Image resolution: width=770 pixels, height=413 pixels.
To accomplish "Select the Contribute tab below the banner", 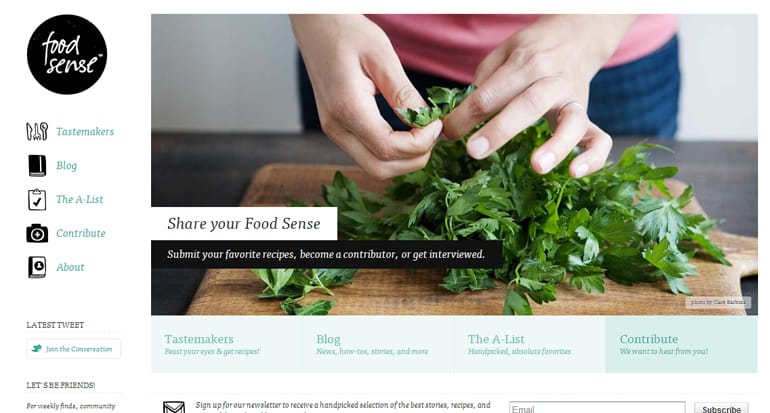I will click(x=682, y=344).
